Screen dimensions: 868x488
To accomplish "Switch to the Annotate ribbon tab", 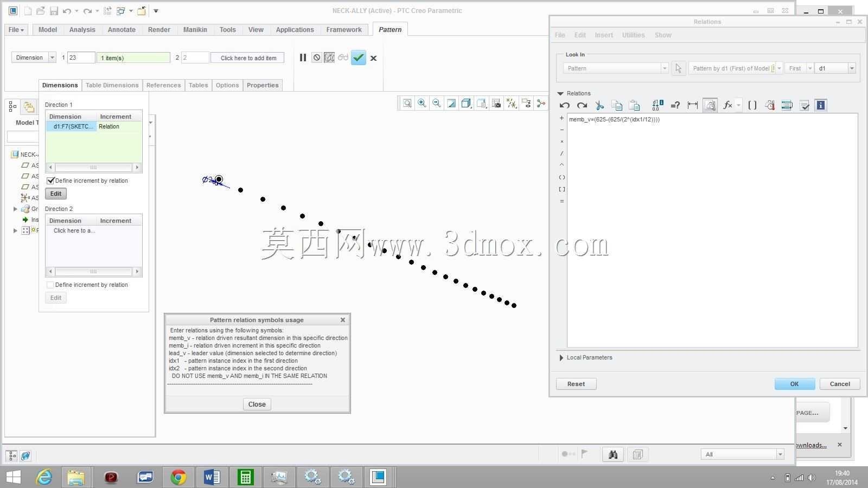I will point(122,30).
